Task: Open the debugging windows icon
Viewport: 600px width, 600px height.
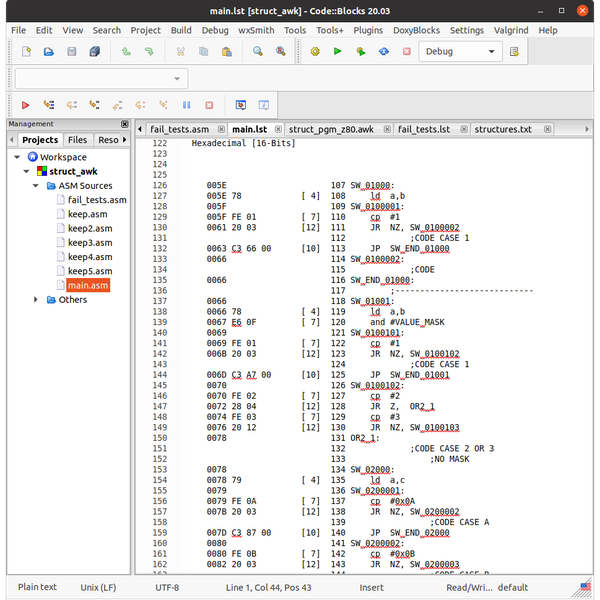Action: [241, 105]
